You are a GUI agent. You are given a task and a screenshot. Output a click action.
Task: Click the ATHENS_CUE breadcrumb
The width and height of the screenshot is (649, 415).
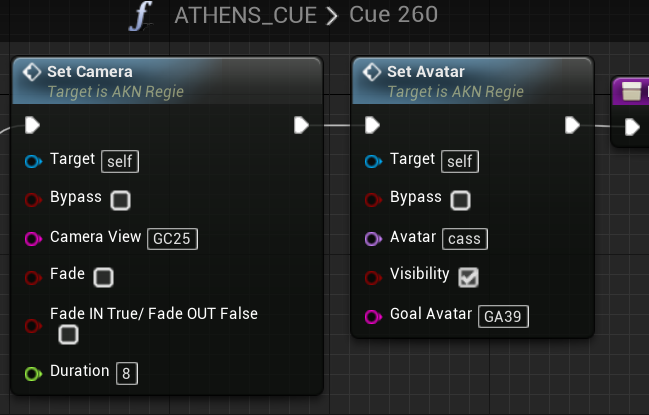click(x=245, y=16)
